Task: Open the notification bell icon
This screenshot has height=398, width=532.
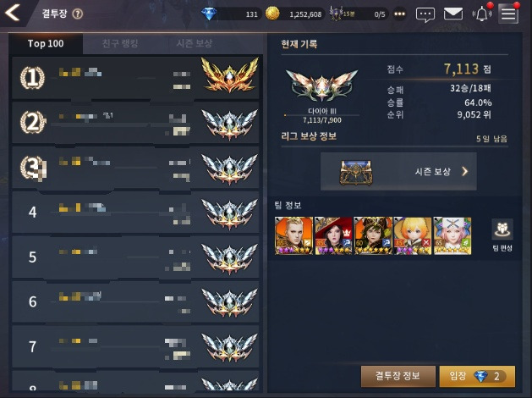Action: (x=482, y=14)
